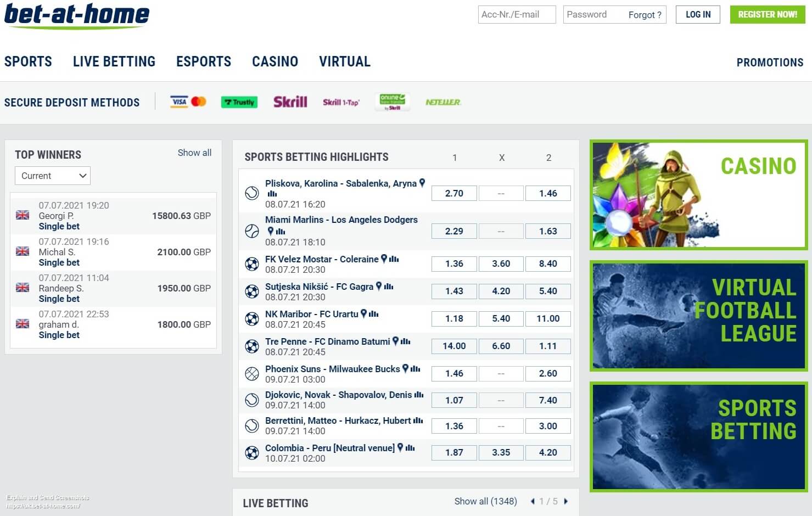Image resolution: width=812 pixels, height=516 pixels.
Task: Click the REGISTER NOW! button
Action: tap(768, 15)
